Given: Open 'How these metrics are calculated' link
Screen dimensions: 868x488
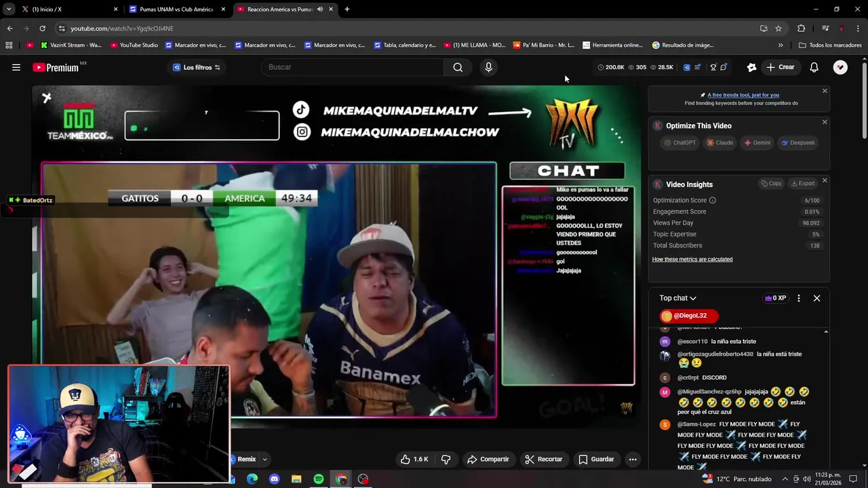Looking at the screenshot, I should tap(692, 260).
